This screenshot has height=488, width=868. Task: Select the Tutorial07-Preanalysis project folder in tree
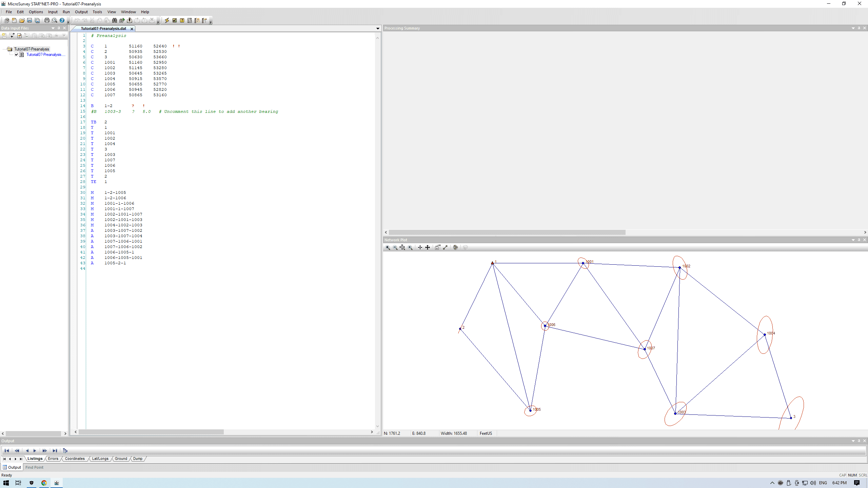32,49
